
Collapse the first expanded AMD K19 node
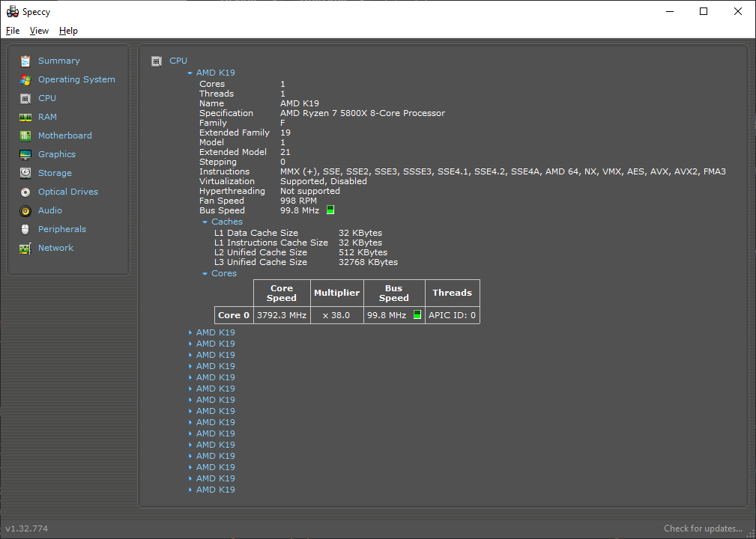click(190, 73)
